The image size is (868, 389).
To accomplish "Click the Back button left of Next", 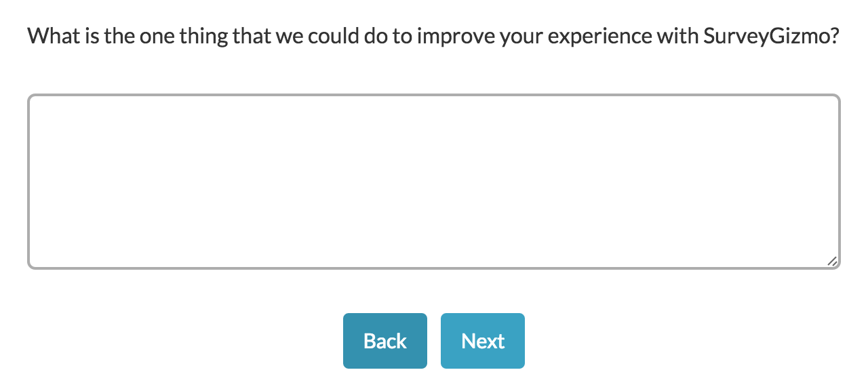I will (384, 341).
